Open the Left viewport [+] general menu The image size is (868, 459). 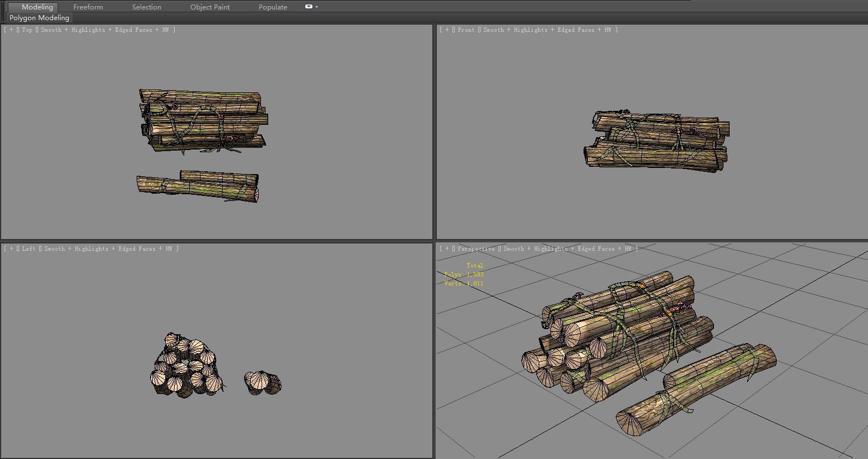click(11, 249)
